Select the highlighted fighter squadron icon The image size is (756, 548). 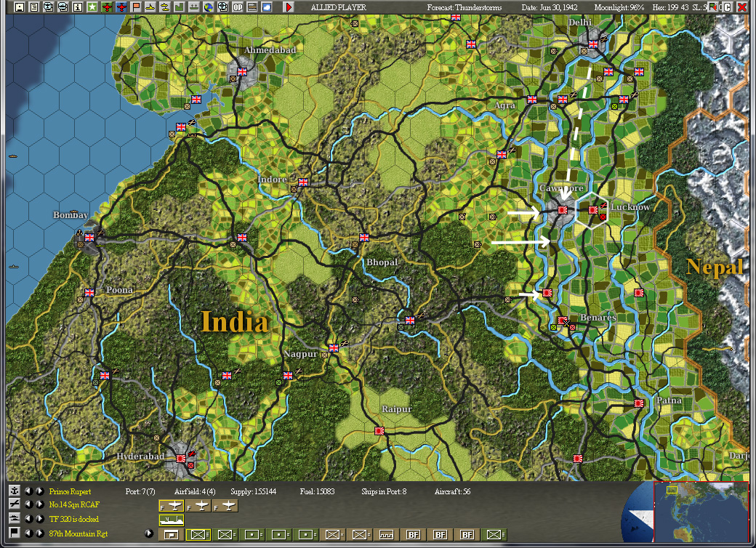171,506
